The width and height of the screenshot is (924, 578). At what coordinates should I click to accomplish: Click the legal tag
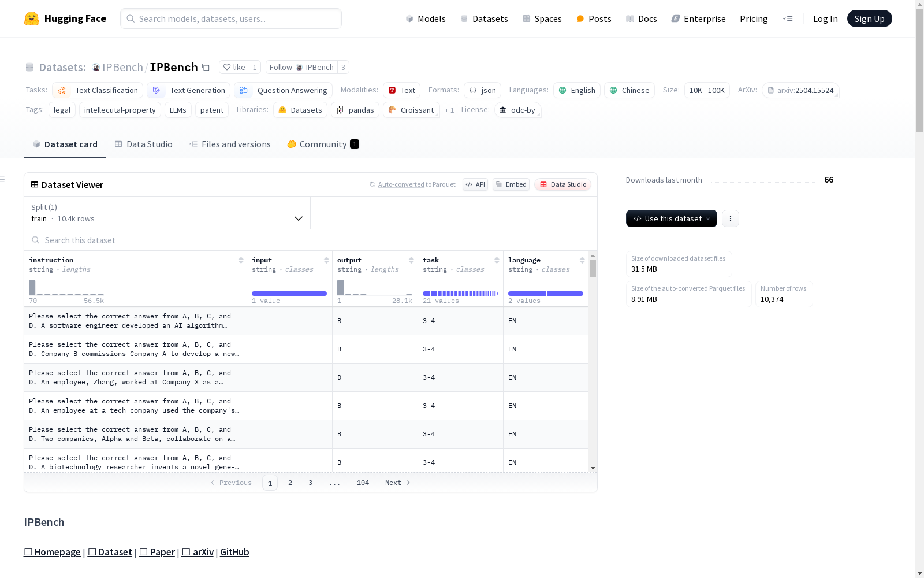click(62, 110)
